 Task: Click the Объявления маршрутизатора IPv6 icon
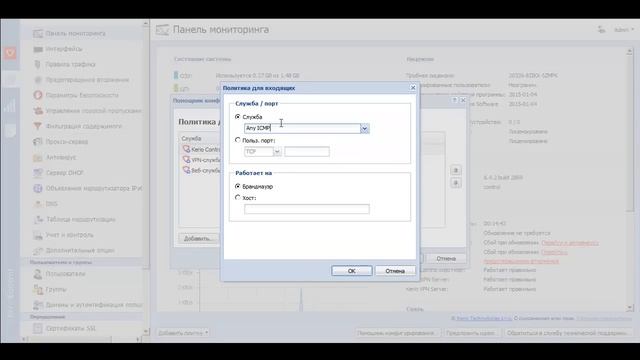38,188
